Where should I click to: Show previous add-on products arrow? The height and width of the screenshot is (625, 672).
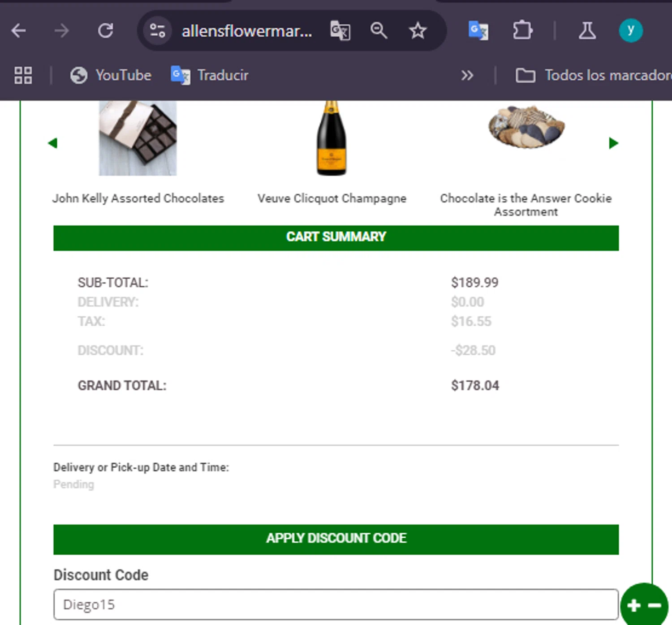pyautogui.click(x=53, y=143)
